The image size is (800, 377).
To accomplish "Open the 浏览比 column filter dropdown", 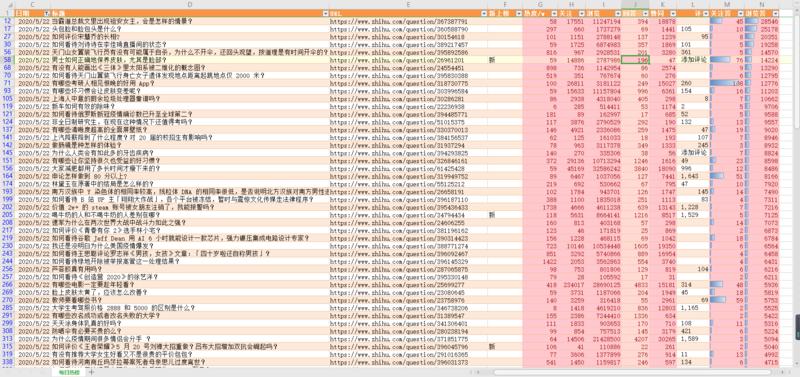I will point(776,13).
